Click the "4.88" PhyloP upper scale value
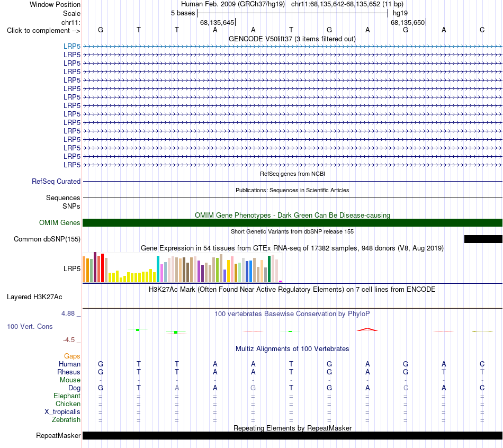Screen dimensions: 503x448 pyautogui.click(x=68, y=313)
